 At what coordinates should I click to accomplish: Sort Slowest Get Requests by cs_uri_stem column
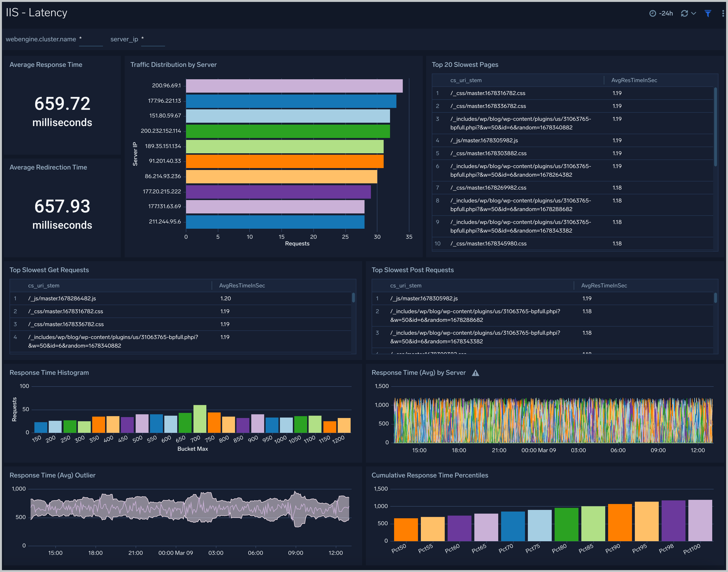pos(43,286)
